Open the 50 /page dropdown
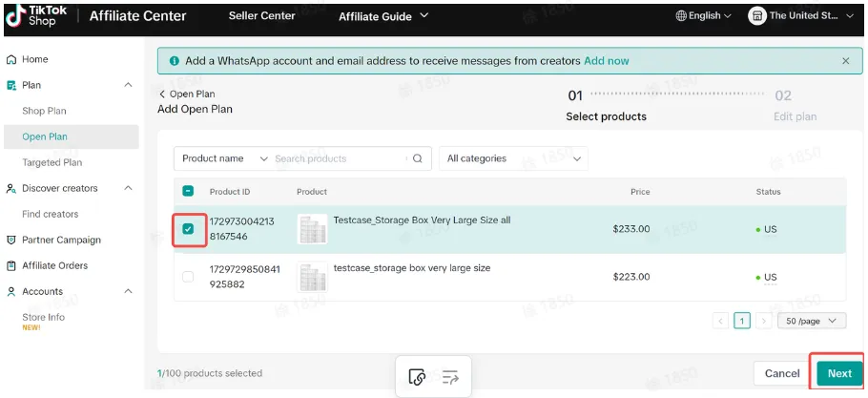The width and height of the screenshot is (868, 398). [x=812, y=321]
